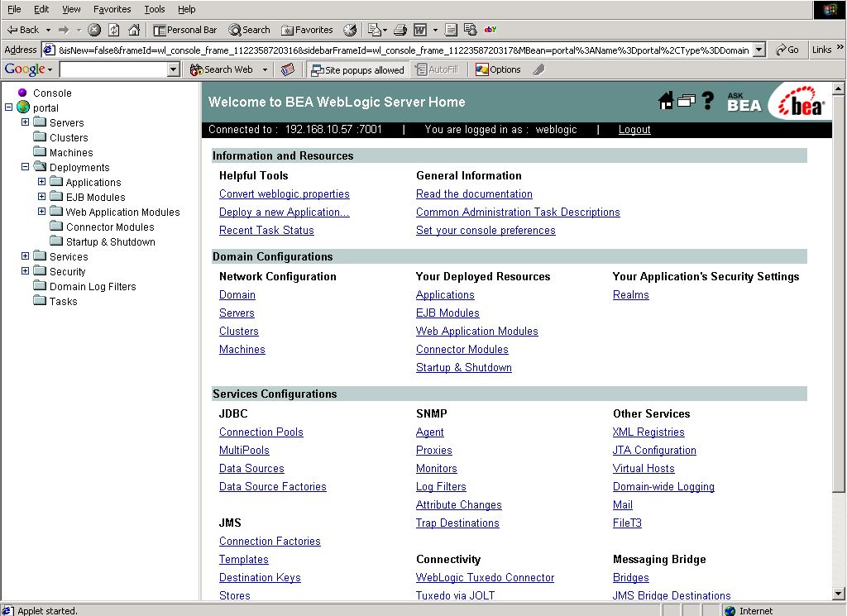Click the portal domain globe icon
847x616 pixels.
23,107
